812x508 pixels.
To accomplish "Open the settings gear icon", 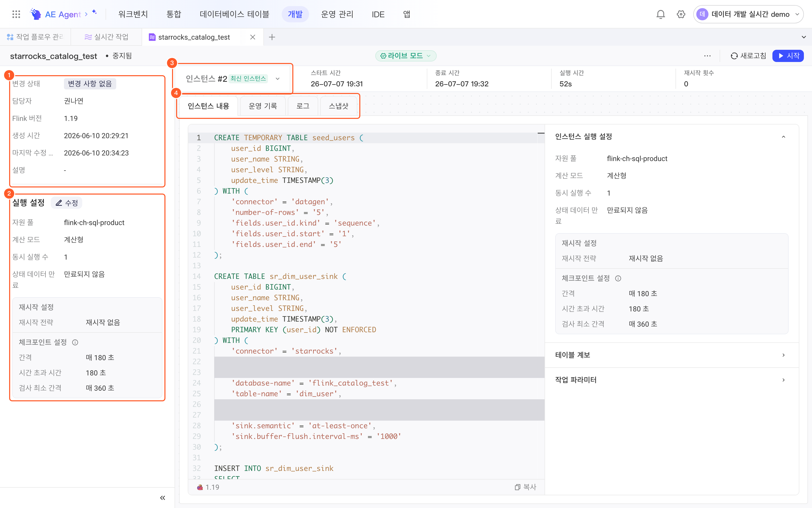I will point(681,14).
